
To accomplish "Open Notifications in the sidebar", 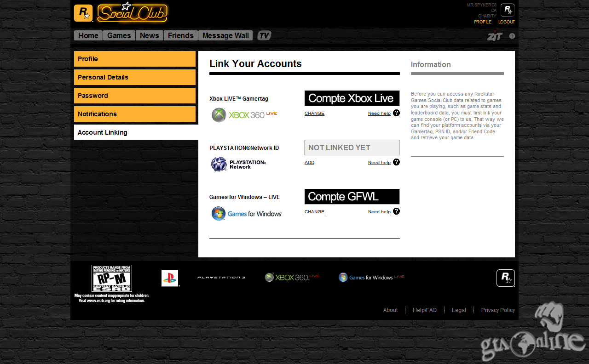I will pos(135,114).
